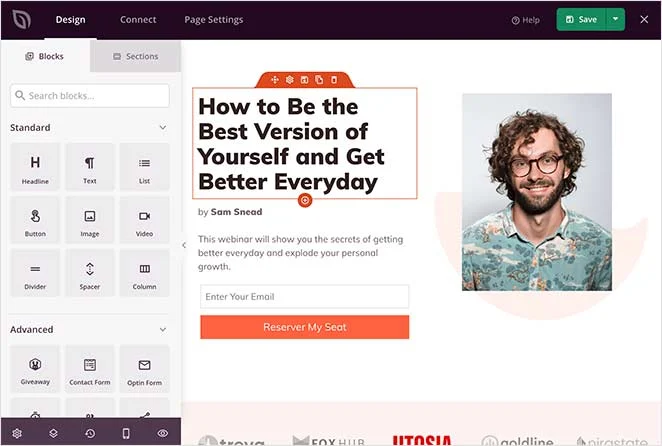Click the Search blocks input field

[90, 96]
